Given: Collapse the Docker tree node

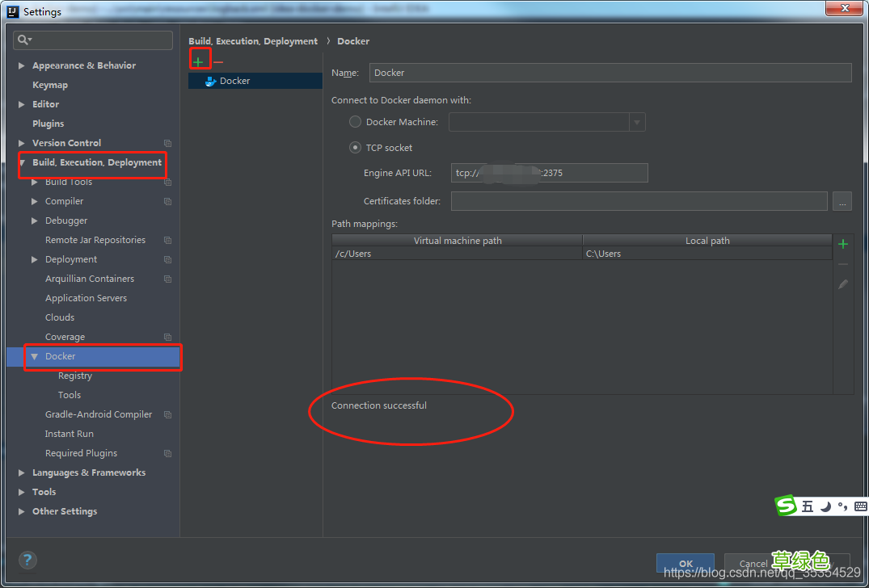Looking at the screenshot, I should pyautogui.click(x=34, y=356).
